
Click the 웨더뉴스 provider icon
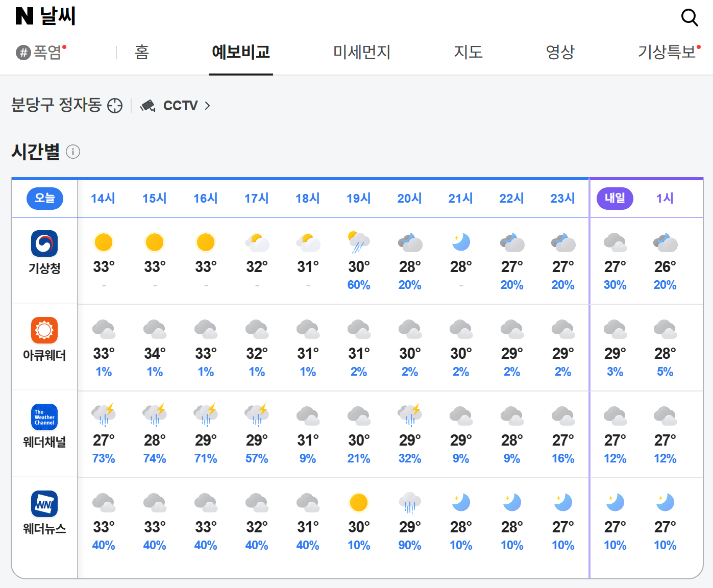pos(44,504)
